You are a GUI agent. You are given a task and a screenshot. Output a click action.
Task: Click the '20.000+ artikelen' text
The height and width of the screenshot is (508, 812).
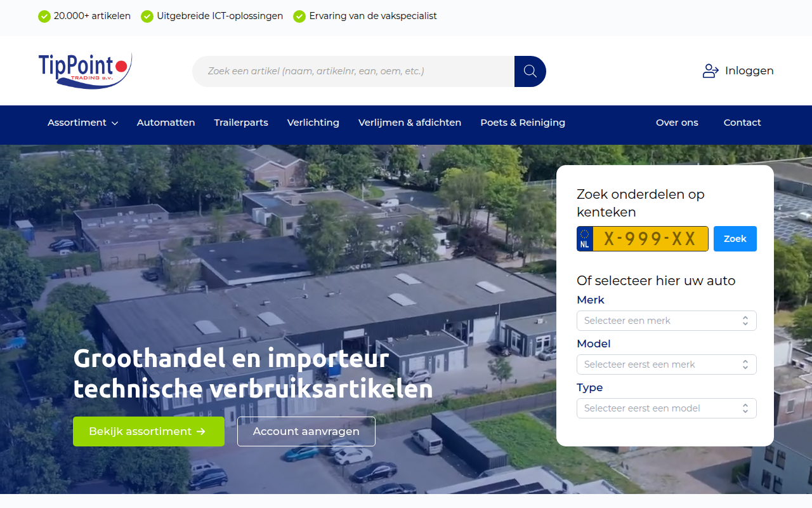coord(92,17)
